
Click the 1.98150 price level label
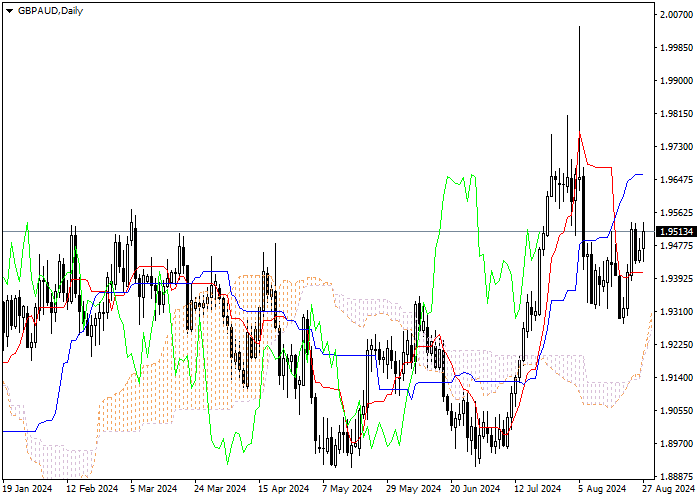(677, 114)
